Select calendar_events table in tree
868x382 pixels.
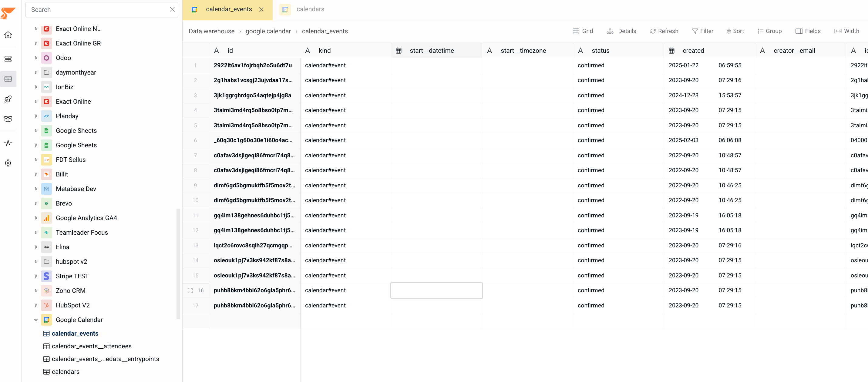tap(75, 333)
